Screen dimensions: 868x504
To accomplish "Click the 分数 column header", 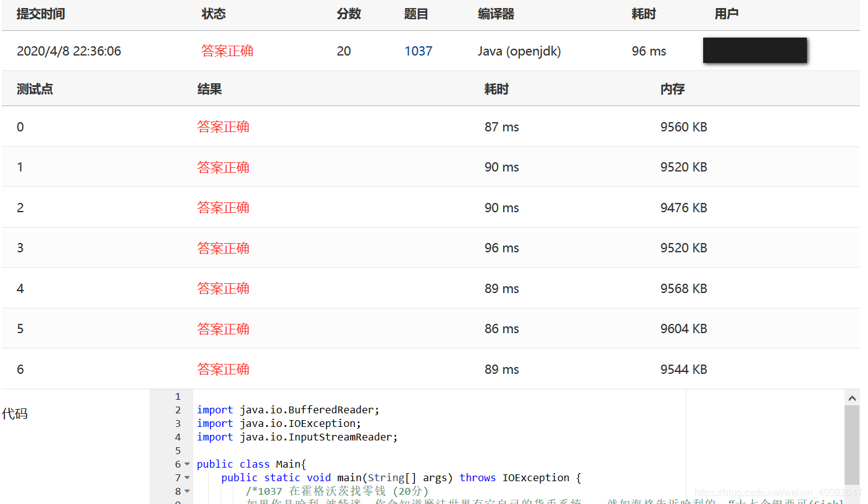I will tap(349, 14).
